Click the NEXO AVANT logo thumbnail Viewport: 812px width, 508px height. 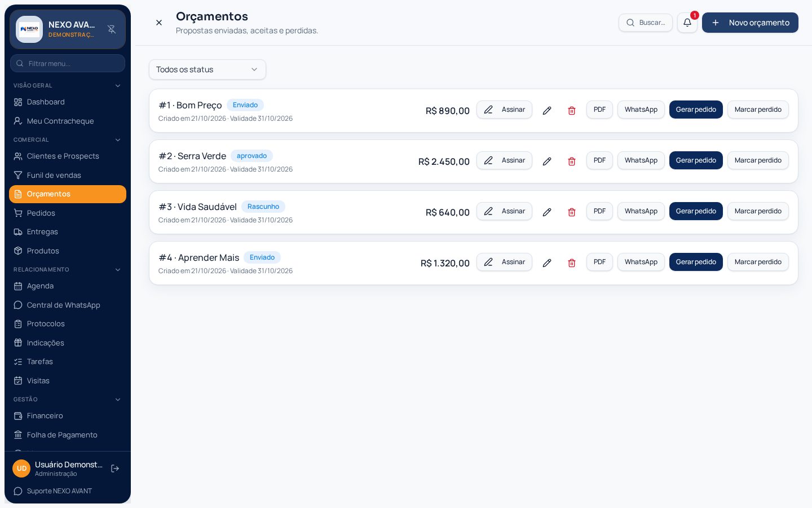coord(29,29)
